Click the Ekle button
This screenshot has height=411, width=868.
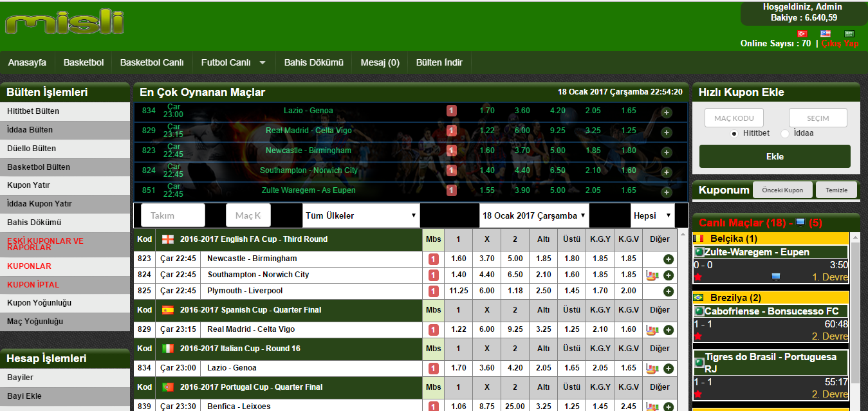pos(775,156)
